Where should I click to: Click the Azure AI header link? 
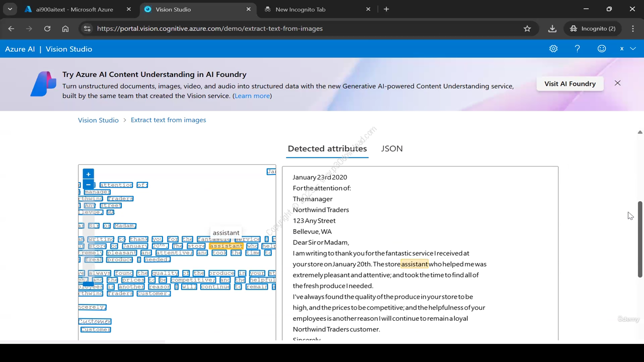pyautogui.click(x=20, y=49)
